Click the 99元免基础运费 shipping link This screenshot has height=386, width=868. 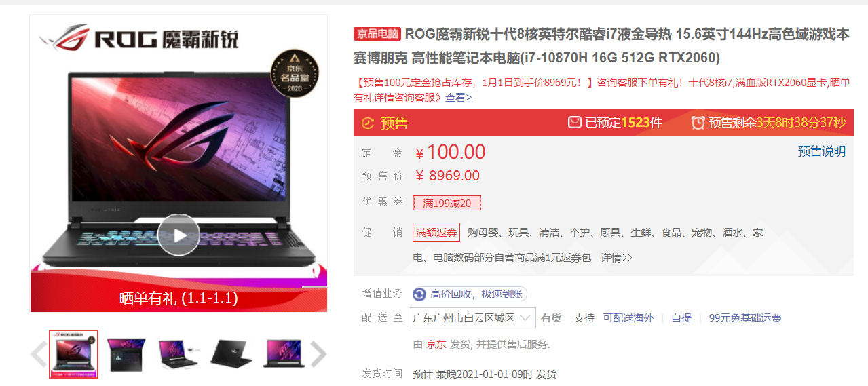tap(745, 318)
